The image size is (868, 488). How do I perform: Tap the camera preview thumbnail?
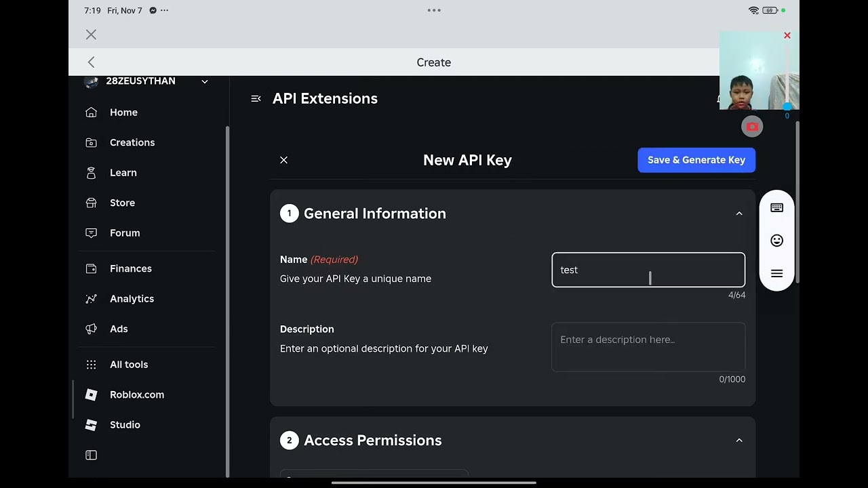(x=759, y=70)
